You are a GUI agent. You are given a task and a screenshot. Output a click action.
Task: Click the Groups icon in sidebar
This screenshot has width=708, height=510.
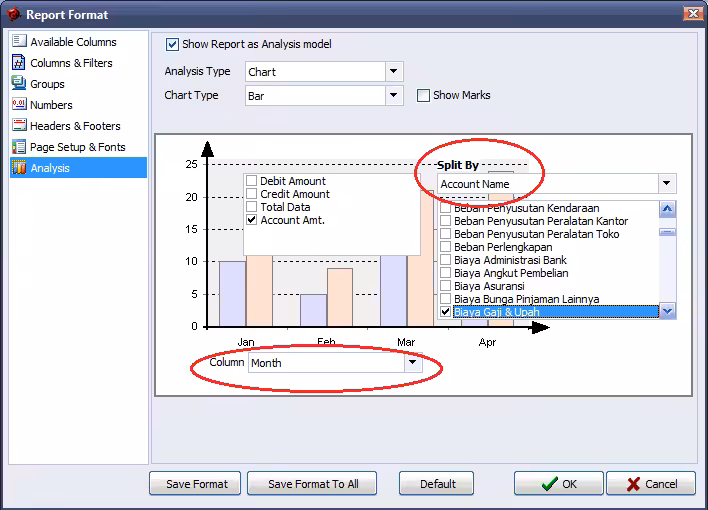point(19,84)
